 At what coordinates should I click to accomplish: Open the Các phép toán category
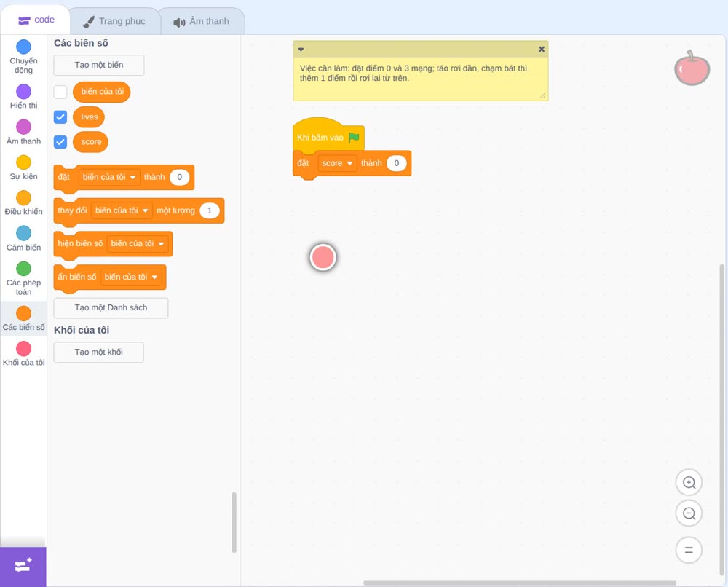pos(23,279)
